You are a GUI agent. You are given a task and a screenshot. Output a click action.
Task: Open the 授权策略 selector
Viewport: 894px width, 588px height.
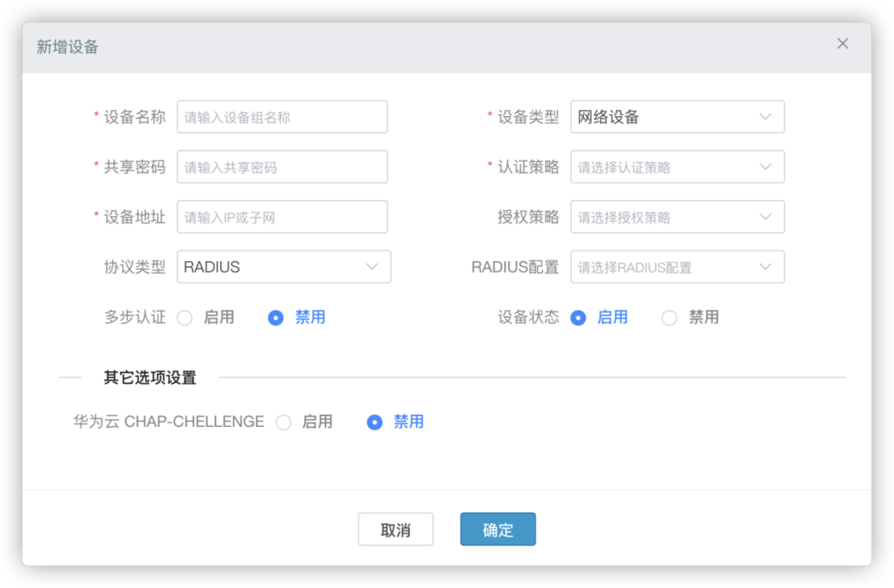click(677, 217)
